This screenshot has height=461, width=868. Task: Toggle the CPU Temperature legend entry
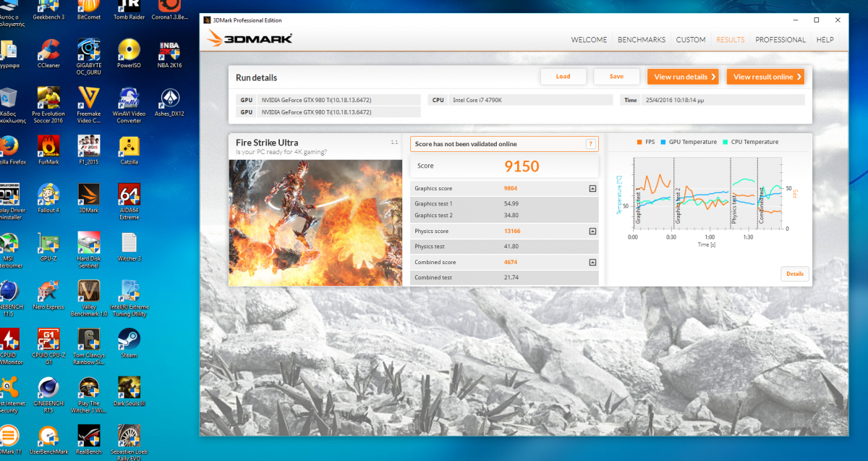click(750, 142)
